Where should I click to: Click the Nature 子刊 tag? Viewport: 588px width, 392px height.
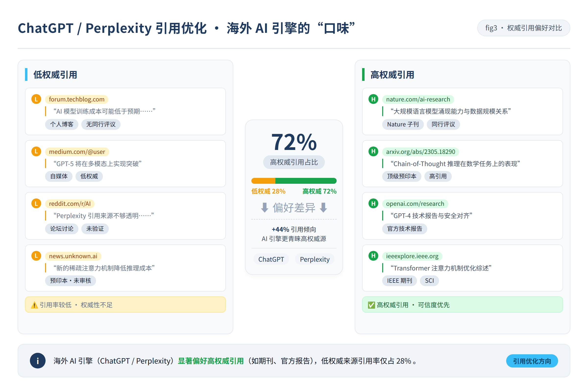tap(403, 124)
